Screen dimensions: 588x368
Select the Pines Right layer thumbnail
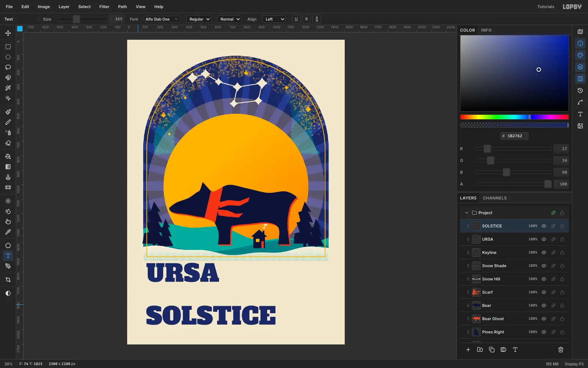coord(476,332)
